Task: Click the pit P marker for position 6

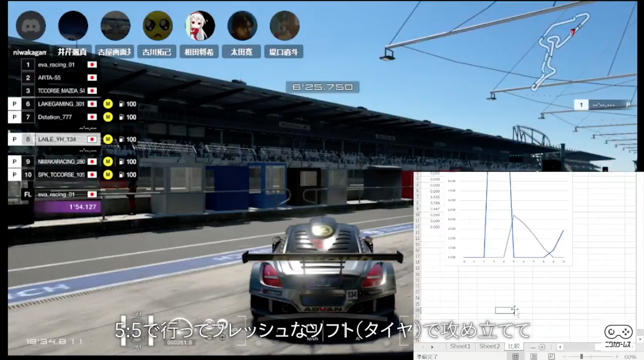Action: point(15,104)
